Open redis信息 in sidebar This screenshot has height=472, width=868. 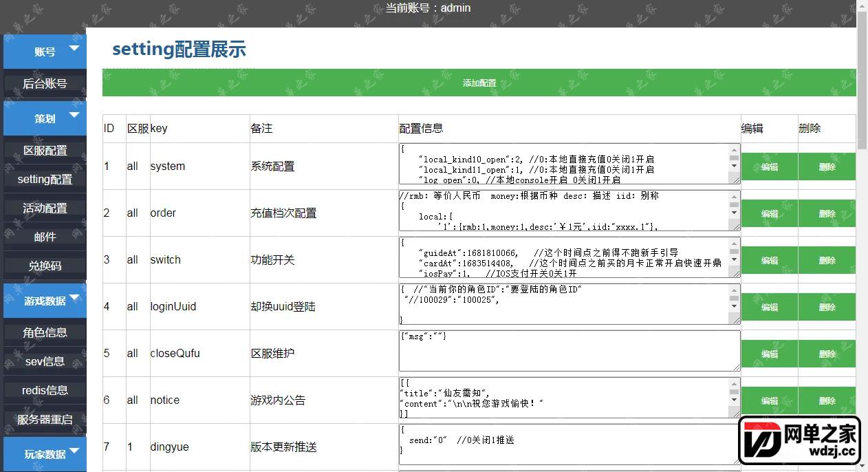pyautogui.click(x=45, y=390)
